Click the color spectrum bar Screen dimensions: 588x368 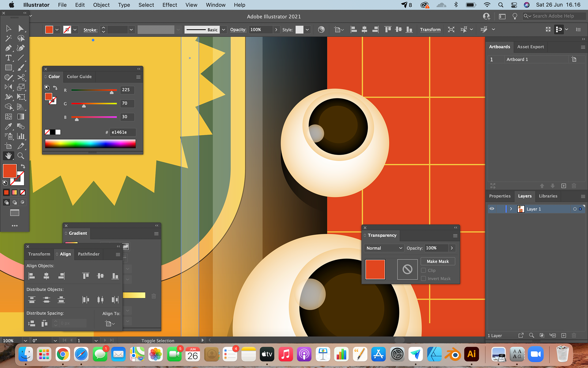tap(90, 144)
